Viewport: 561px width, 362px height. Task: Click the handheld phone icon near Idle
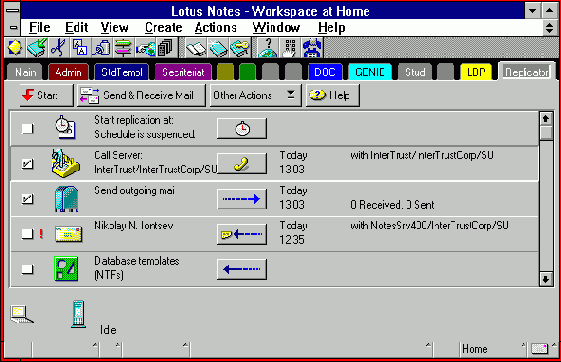point(78,314)
